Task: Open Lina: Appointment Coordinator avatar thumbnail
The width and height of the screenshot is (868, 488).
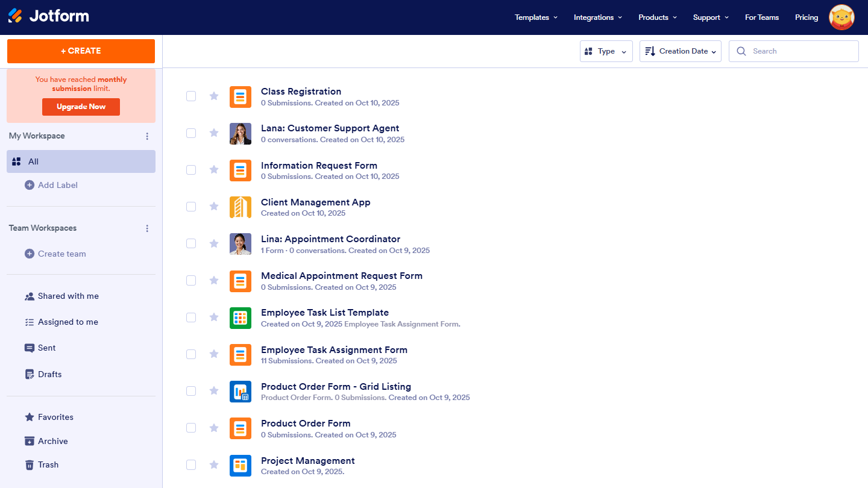Action: [241, 244]
